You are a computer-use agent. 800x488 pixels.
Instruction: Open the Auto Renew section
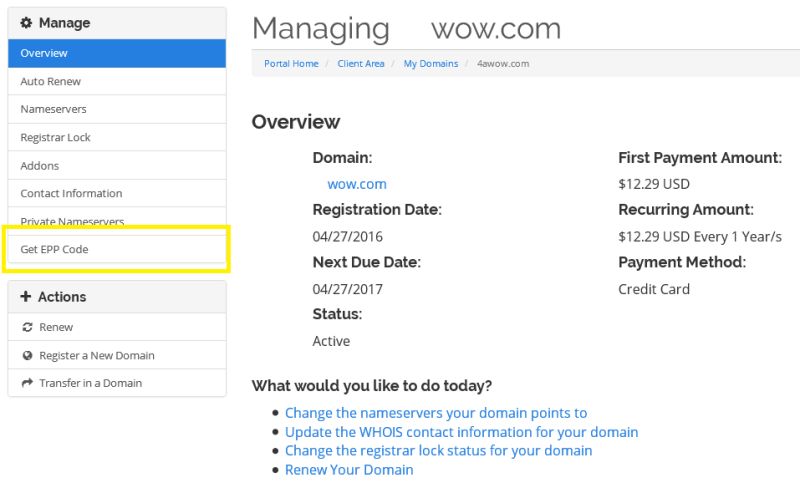(x=117, y=81)
